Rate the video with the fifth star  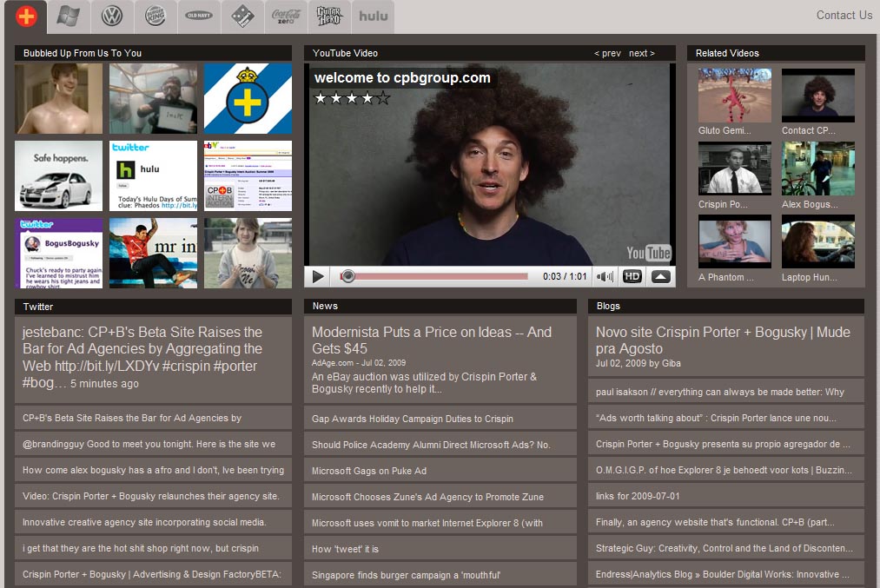tap(383, 99)
